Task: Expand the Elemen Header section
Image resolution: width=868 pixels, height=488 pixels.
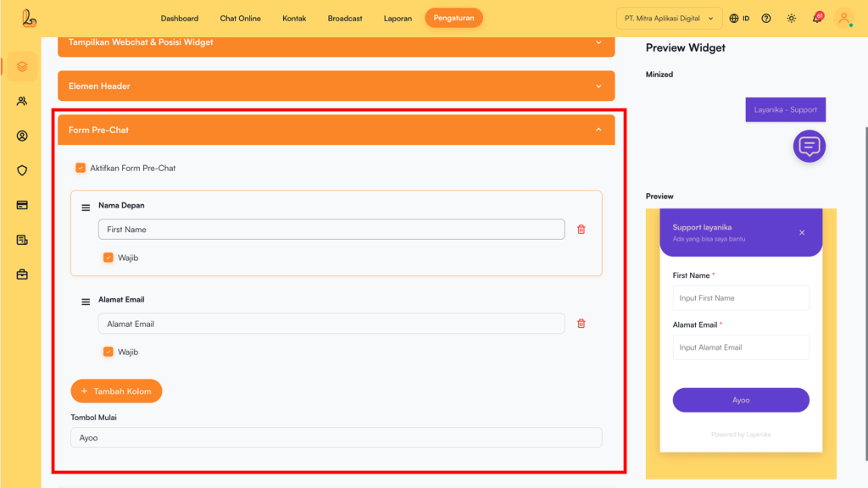Action: pyautogui.click(x=598, y=86)
